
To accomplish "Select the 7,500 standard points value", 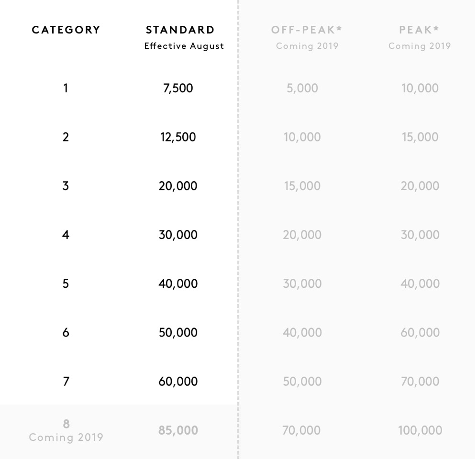I will [x=178, y=88].
